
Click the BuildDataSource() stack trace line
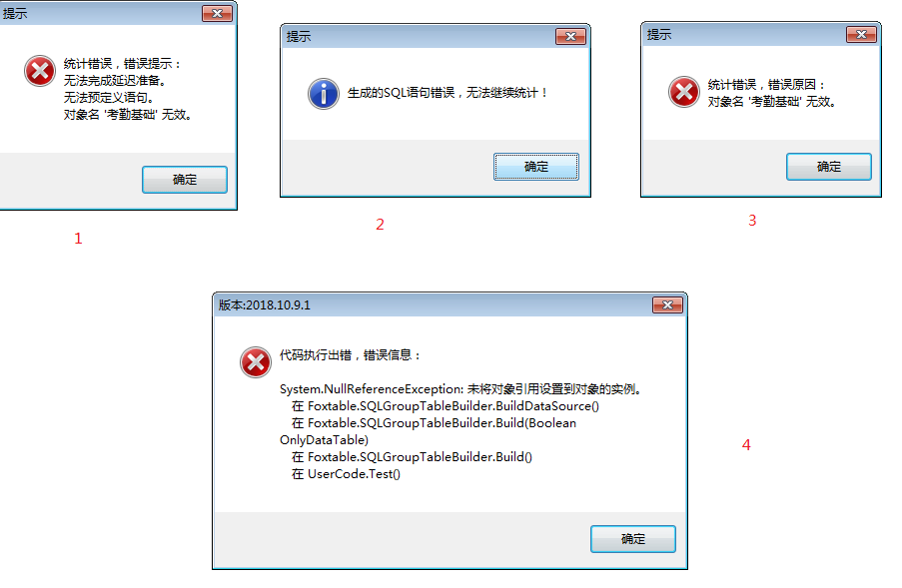tap(446, 406)
